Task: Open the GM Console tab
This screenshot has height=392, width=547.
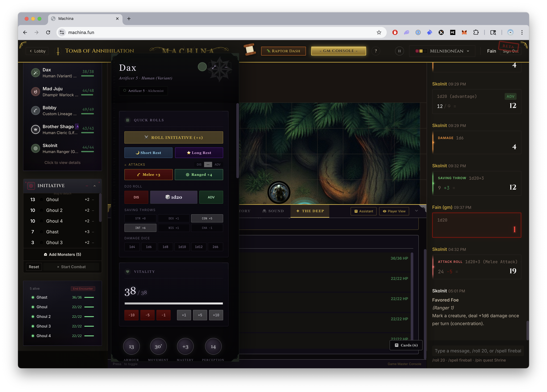Action: click(x=338, y=51)
